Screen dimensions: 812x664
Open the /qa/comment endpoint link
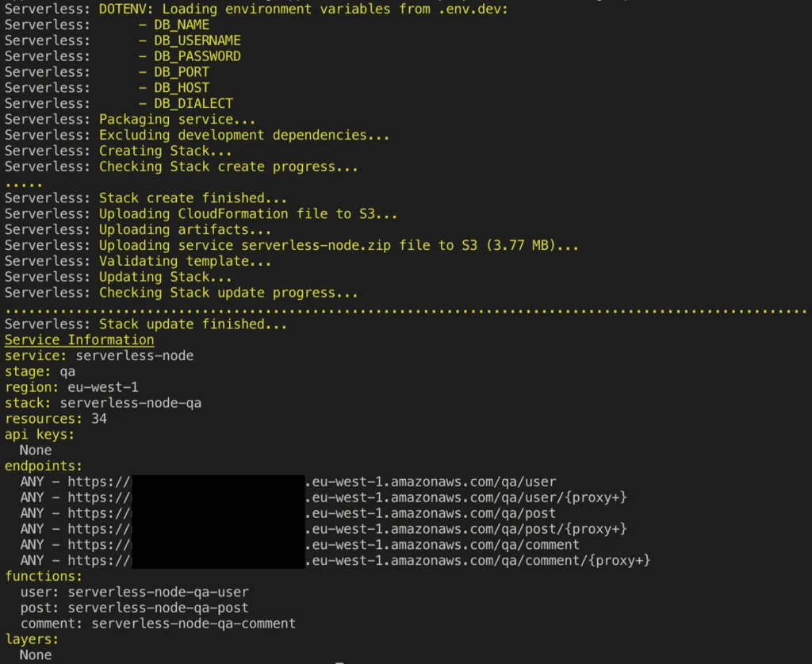click(444, 545)
